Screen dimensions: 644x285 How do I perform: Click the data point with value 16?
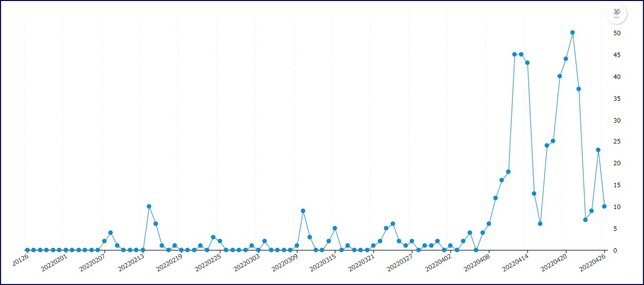pos(502,180)
